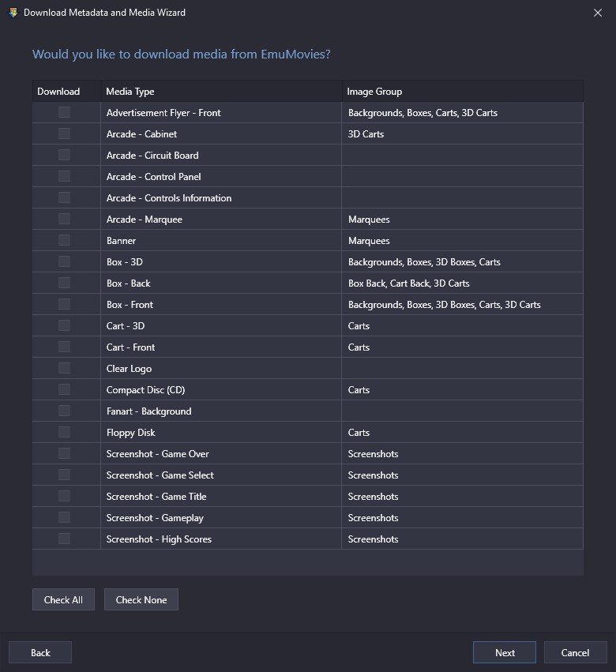Tick the Box - Front checkbox

pos(64,304)
